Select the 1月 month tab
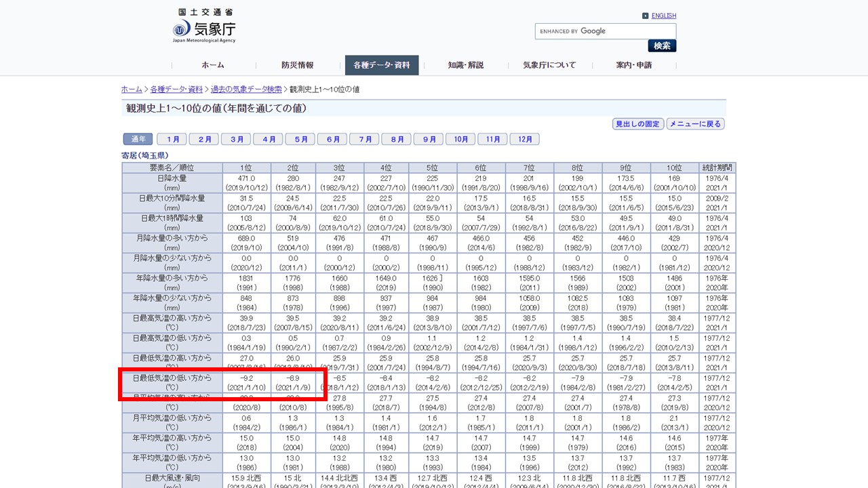This screenshot has height=488, width=868. 172,139
